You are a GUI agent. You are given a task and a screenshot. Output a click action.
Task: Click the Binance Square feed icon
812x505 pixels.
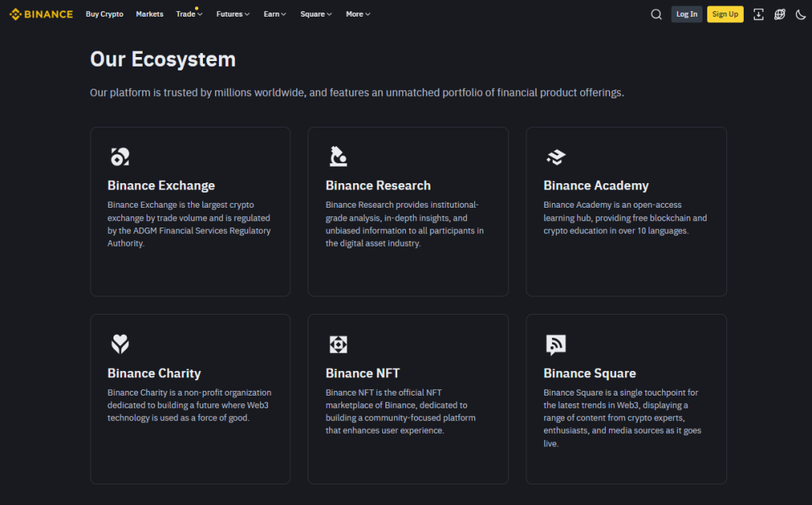[555, 344]
